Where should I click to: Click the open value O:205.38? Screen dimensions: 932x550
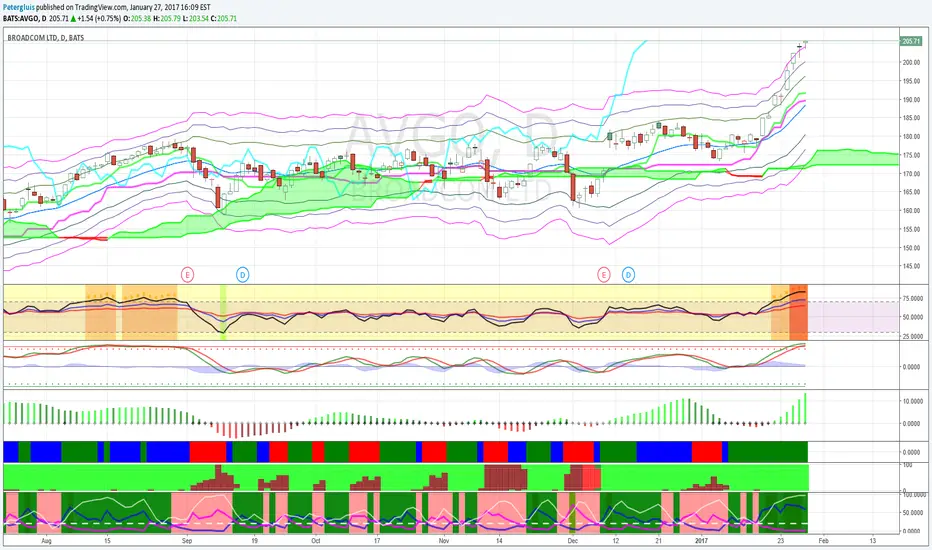point(137,18)
